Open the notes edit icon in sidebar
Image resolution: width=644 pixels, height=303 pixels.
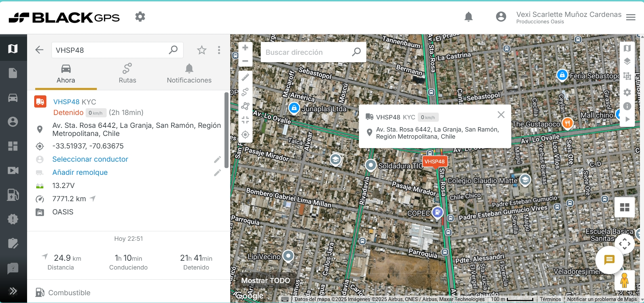pyautogui.click(x=13, y=243)
